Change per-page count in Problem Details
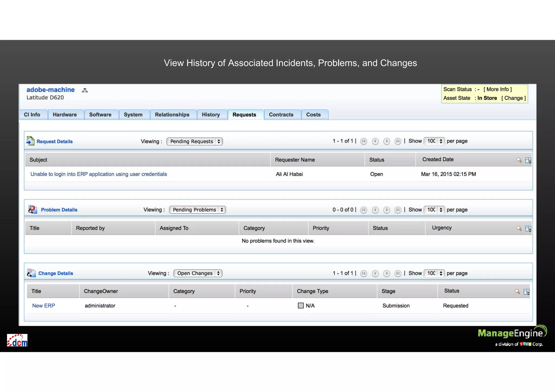 coord(434,210)
